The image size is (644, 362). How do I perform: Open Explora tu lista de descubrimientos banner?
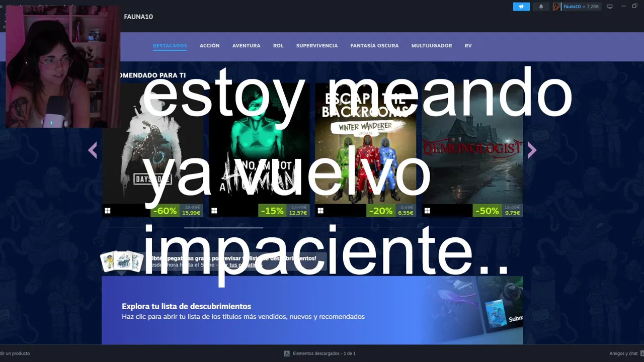click(x=312, y=310)
